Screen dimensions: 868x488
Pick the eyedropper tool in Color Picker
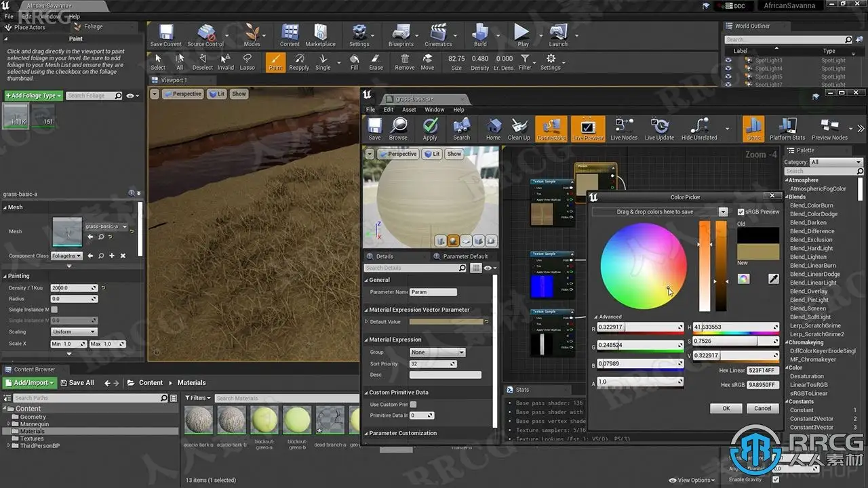(x=773, y=279)
